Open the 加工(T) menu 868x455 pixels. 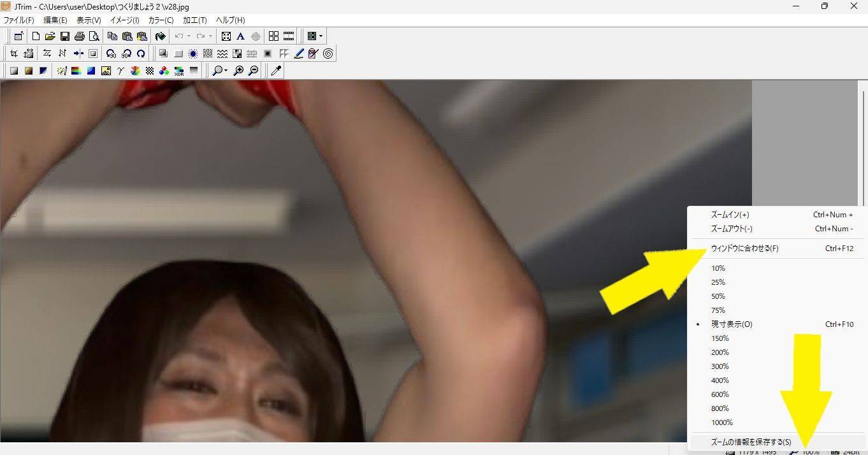[x=194, y=20]
